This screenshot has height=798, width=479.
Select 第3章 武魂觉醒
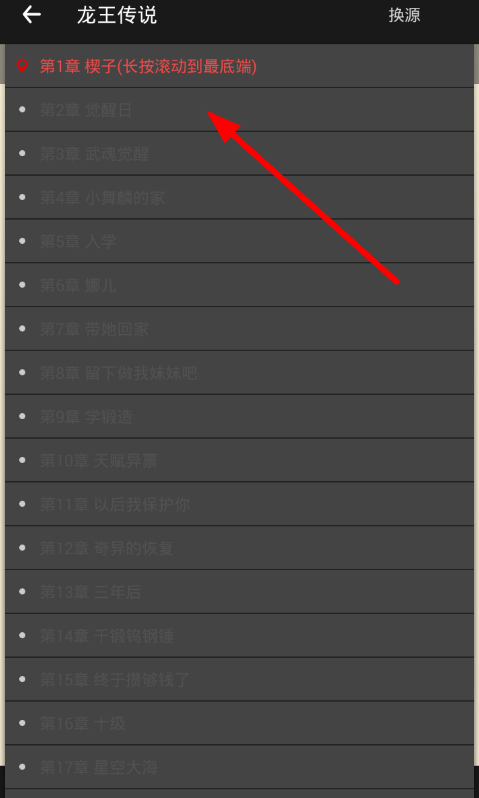click(x=240, y=153)
